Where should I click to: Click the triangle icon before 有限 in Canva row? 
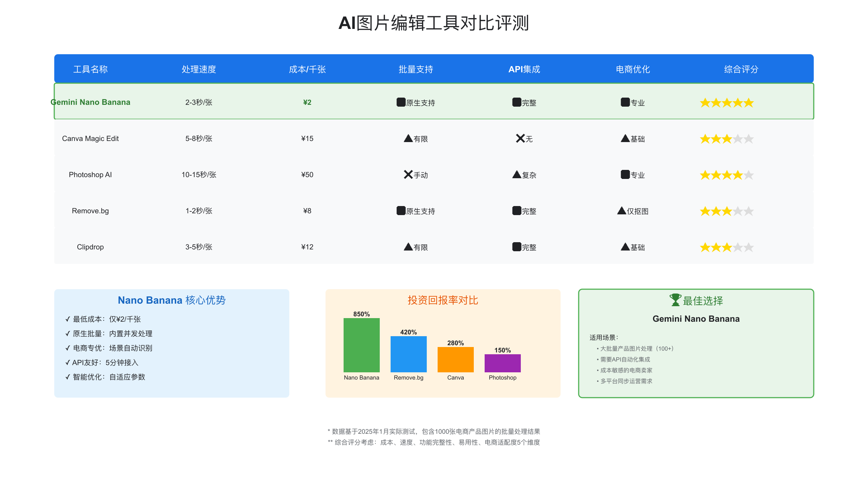pos(408,138)
